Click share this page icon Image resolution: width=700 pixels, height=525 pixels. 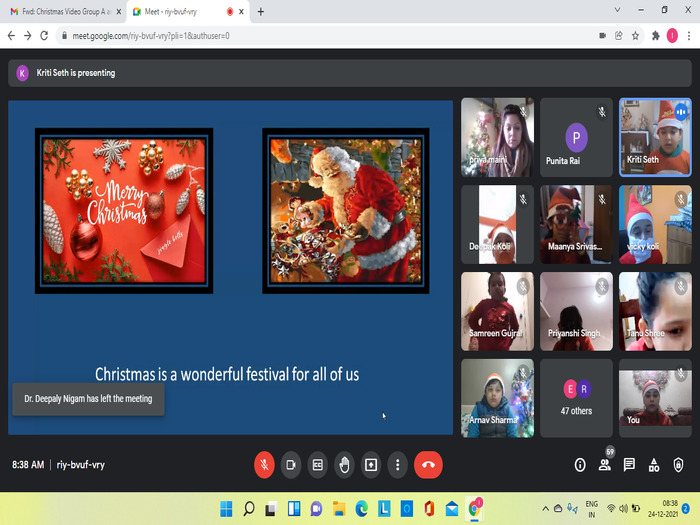click(x=619, y=36)
